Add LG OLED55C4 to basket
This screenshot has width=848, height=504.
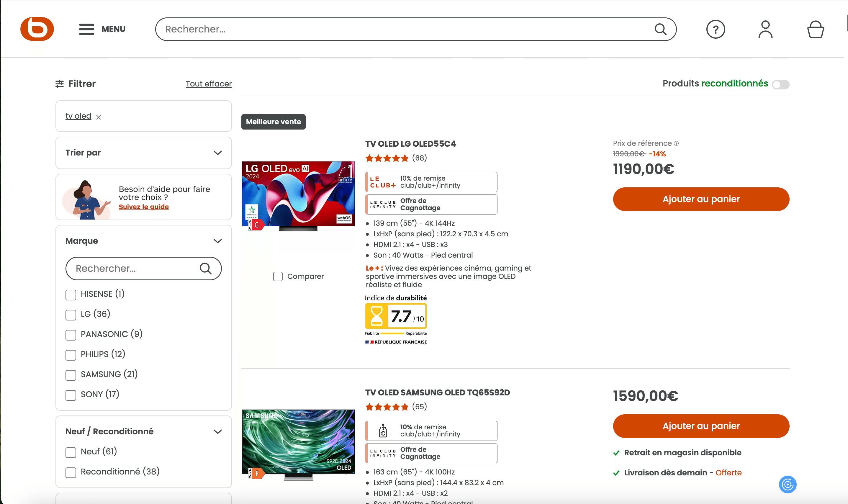(700, 199)
